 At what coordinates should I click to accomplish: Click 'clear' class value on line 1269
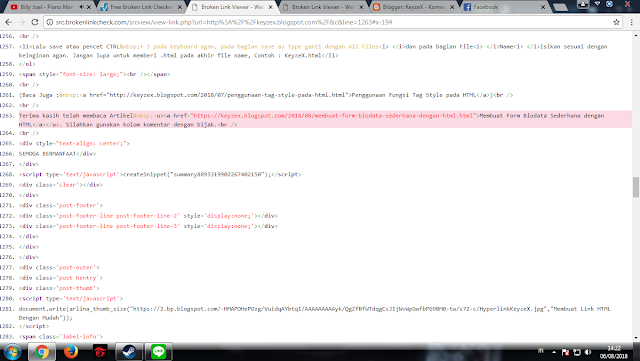[68, 185]
